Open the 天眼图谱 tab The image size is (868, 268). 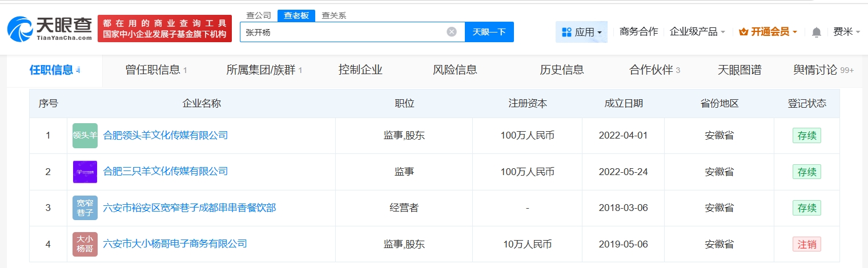[x=740, y=70]
